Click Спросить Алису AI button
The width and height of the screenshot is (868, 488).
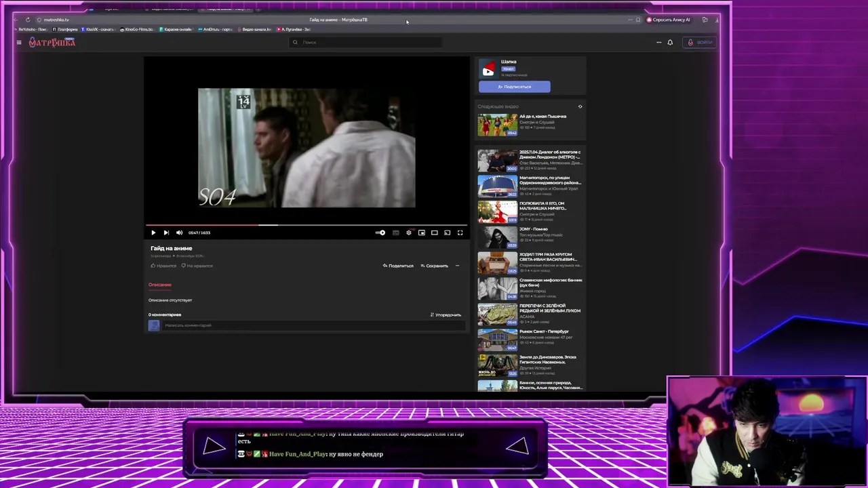669,20
